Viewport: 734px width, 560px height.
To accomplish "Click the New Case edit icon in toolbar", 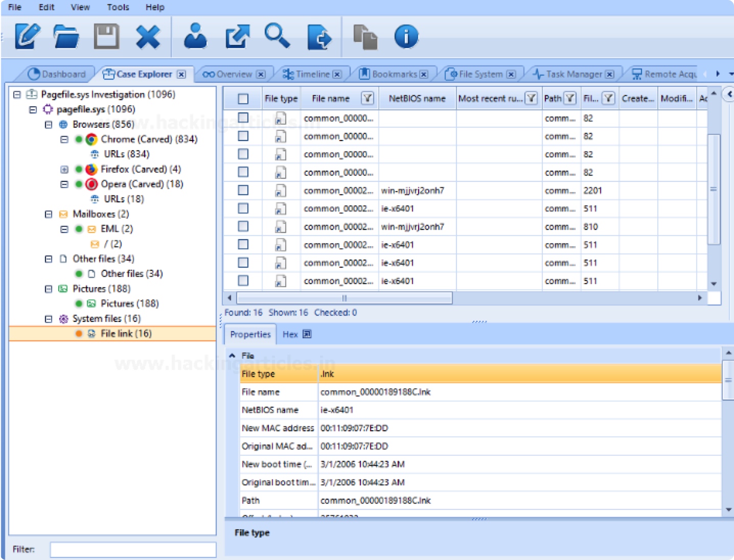I will [x=27, y=36].
